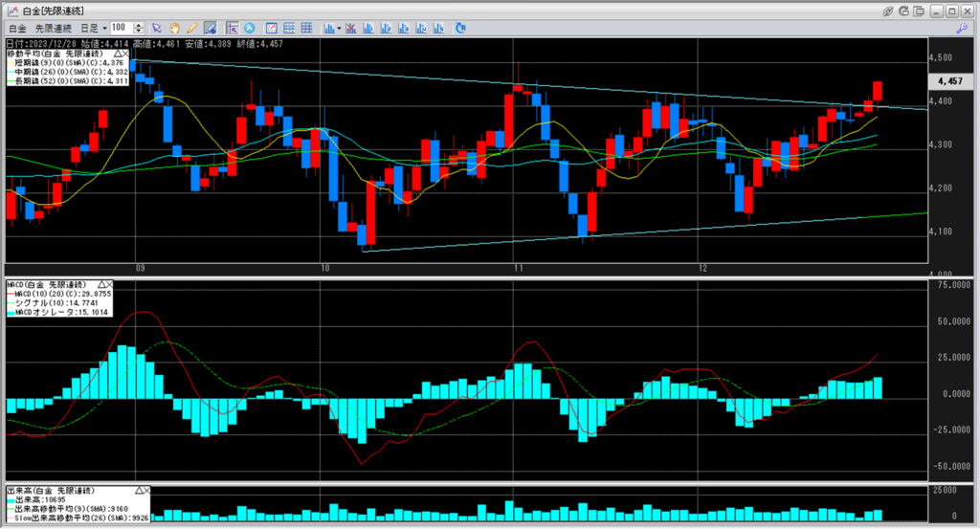Open the 日足 timeframe dropdown

click(x=94, y=28)
